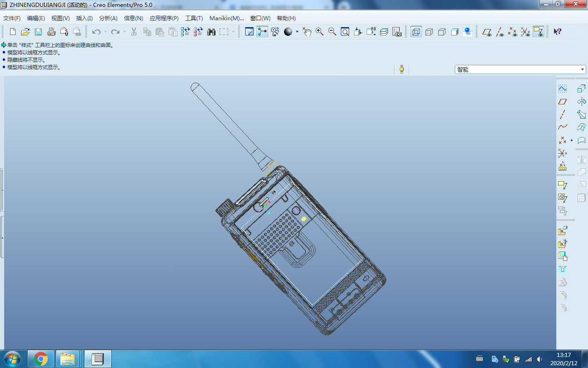Click the Zoom In magnifier
588x368 pixels.
coord(319,32)
